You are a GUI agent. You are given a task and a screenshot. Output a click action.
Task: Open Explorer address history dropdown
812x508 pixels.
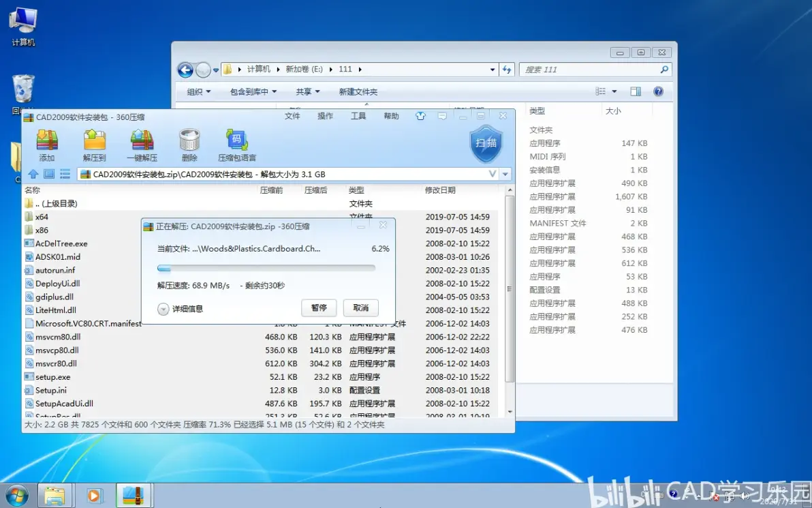click(493, 70)
